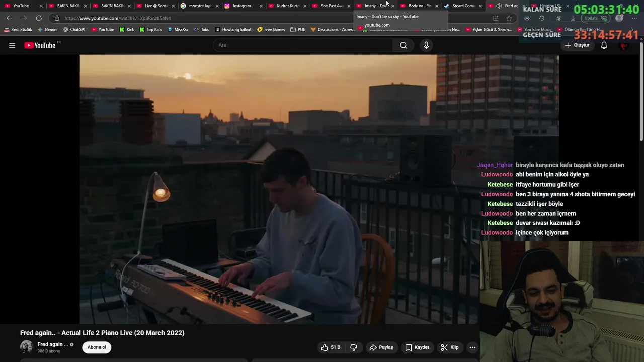
Task: Open Tabu bookmark
Action: [x=202, y=29]
